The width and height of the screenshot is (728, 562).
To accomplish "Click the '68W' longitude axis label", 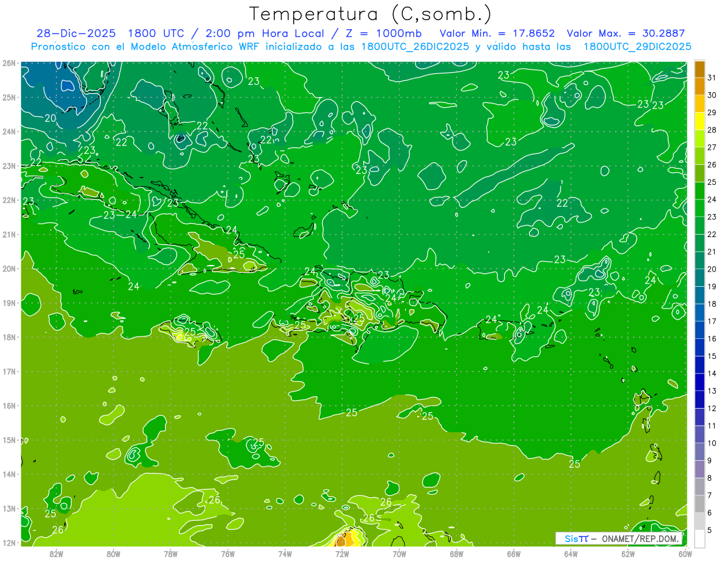I will [x=457, y=554].
